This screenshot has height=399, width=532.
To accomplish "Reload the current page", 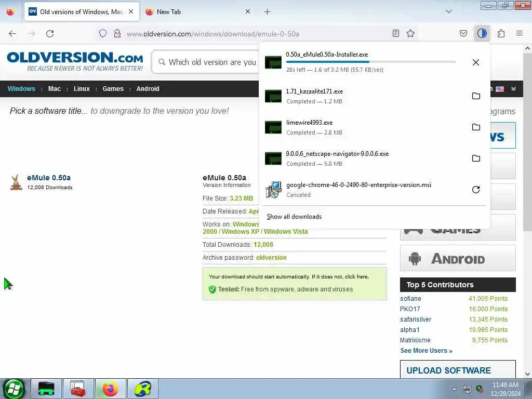I will click(x=50, y=33).
